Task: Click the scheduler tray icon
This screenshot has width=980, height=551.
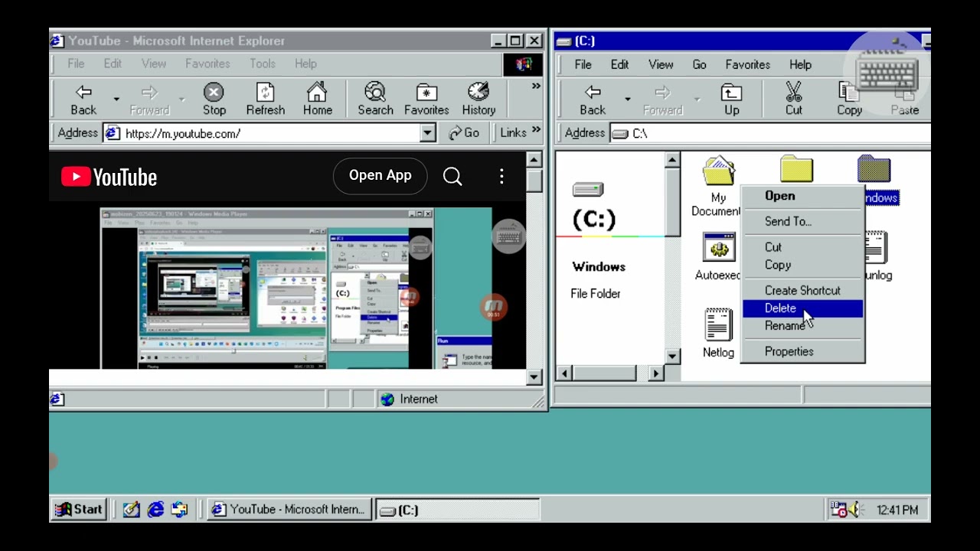Action: click(839, 510)
